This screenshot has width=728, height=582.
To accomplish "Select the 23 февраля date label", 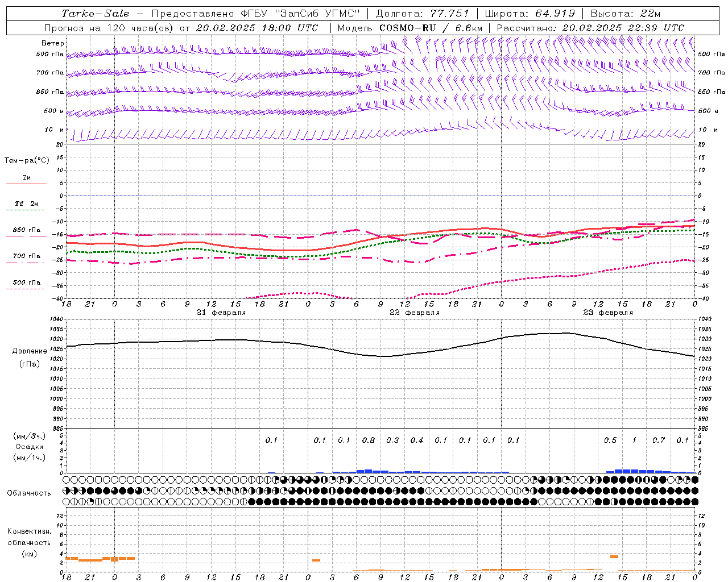I will click(x=608, y=313).
